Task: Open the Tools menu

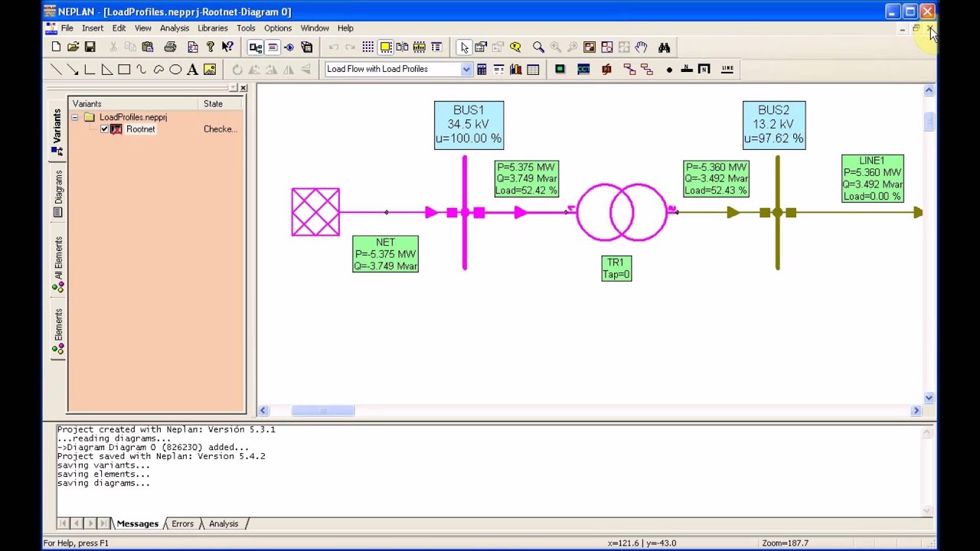Action: tap(246, 28)
